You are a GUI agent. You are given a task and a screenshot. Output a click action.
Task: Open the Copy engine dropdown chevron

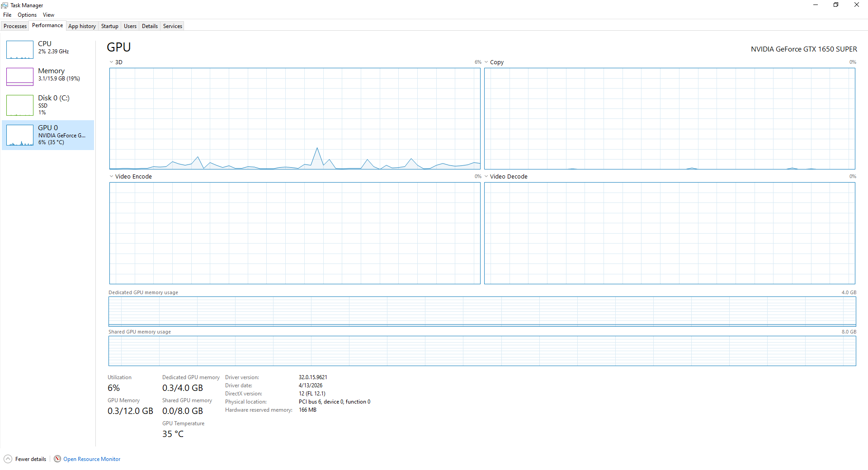coord(486,62)
